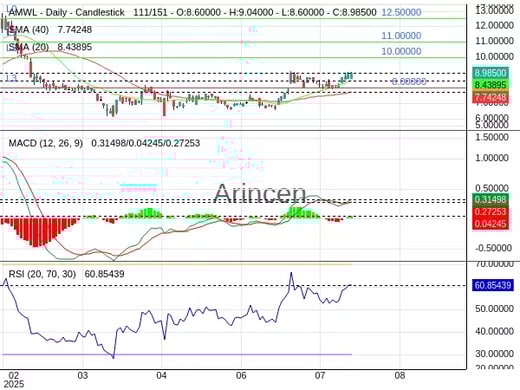This screenshot has height=390, width=520.
Task: Click the "SMA (40)" indicator label
Action: pyautogui.click(x=29, y=30)
